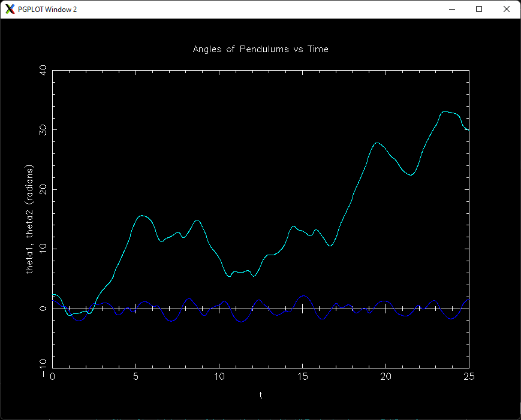521x420 pixels.
Task: Click the x-axis label 't'
Action: point(261,395)
